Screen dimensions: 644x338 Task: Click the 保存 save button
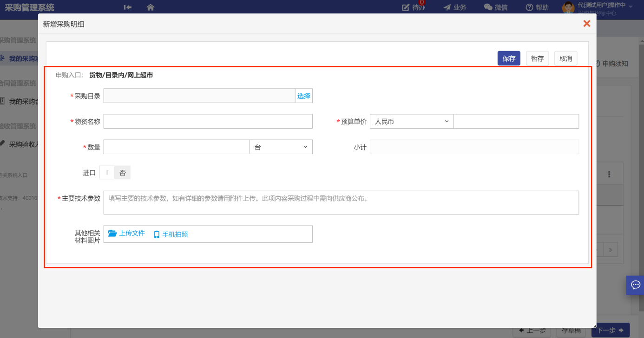coord(509,58)
